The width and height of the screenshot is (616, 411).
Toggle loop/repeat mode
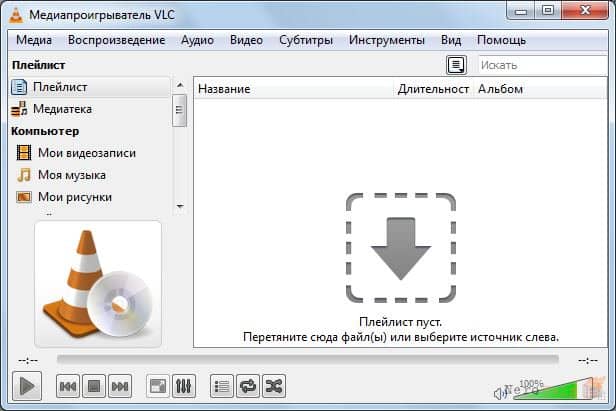[x=248, y=386]
